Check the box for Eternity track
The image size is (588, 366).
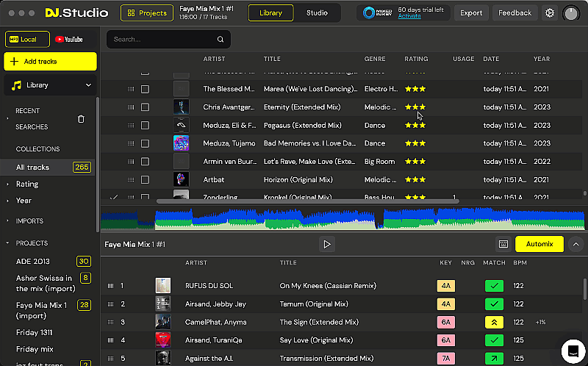pyautogui.click(x=145, y=107)
